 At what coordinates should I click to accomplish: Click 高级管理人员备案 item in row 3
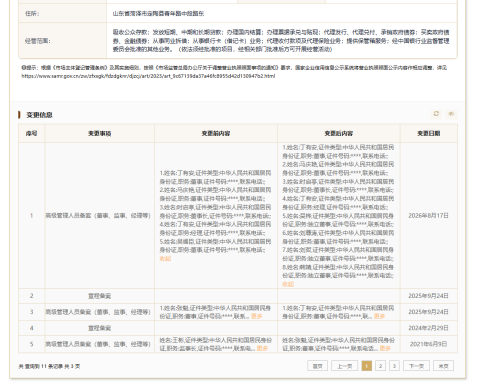(98, 312)
